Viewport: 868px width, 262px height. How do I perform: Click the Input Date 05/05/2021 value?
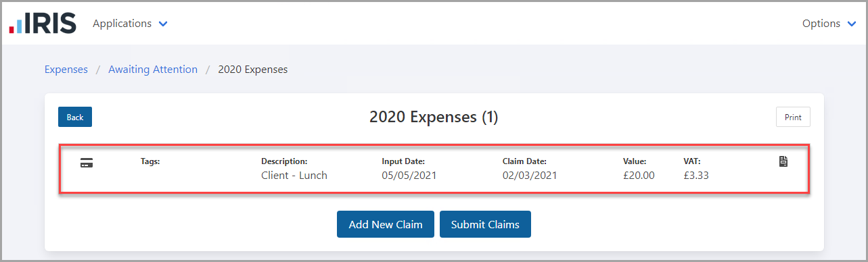point(409,176)
